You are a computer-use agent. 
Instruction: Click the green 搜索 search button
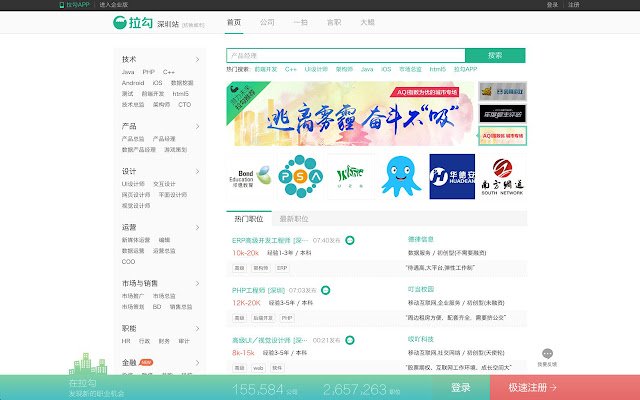pyautogui.click(x=495, y=56)
